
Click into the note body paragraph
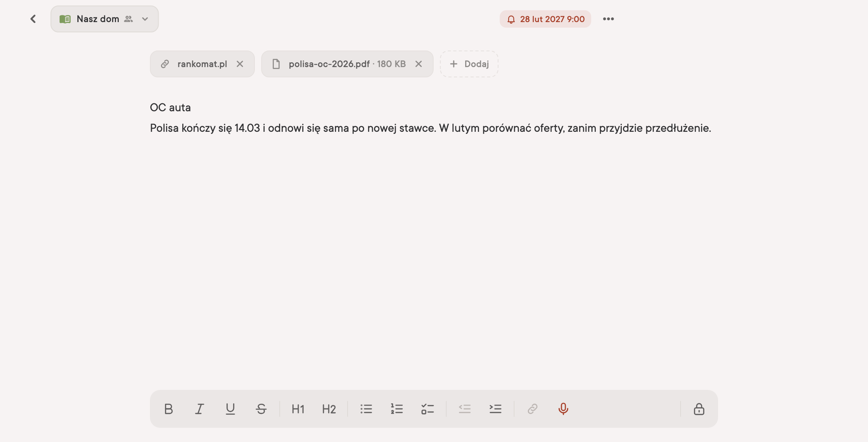coord(430,128)
